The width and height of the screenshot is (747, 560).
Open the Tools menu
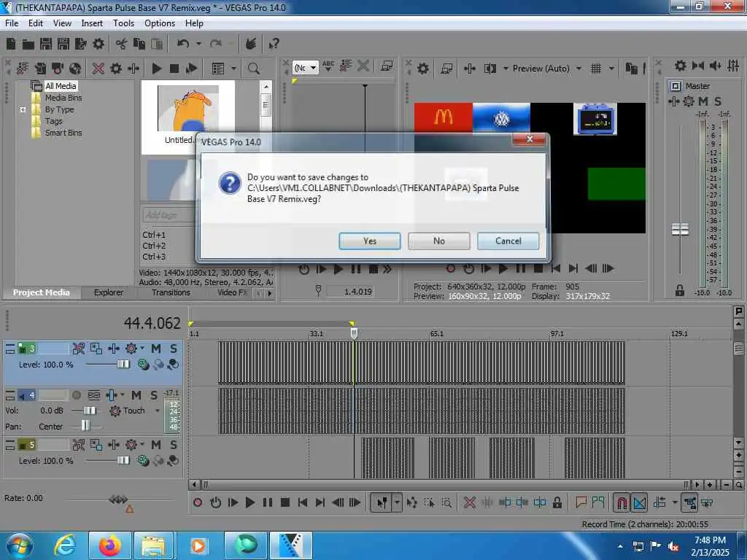(x=123, y=23)
